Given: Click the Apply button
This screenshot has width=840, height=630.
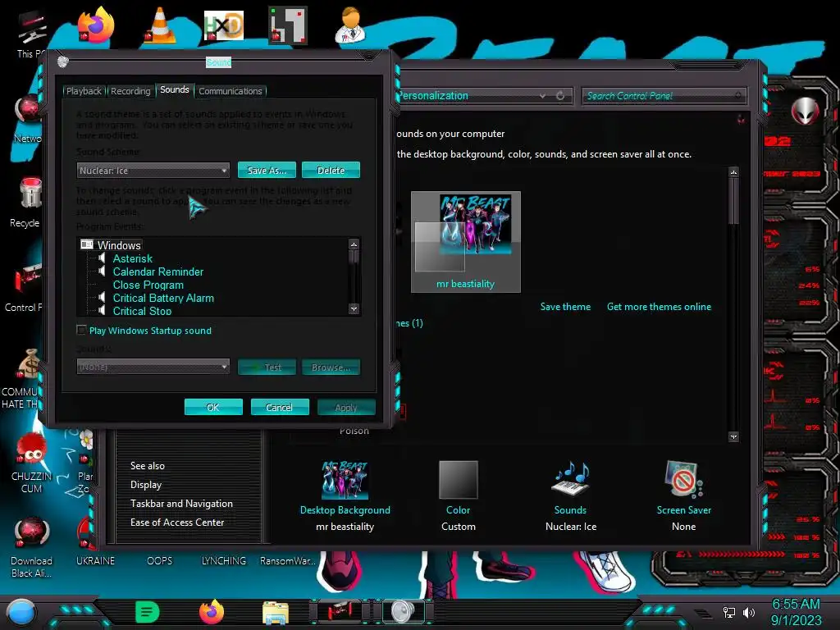Looking at the screenshot, I should 346,407.
